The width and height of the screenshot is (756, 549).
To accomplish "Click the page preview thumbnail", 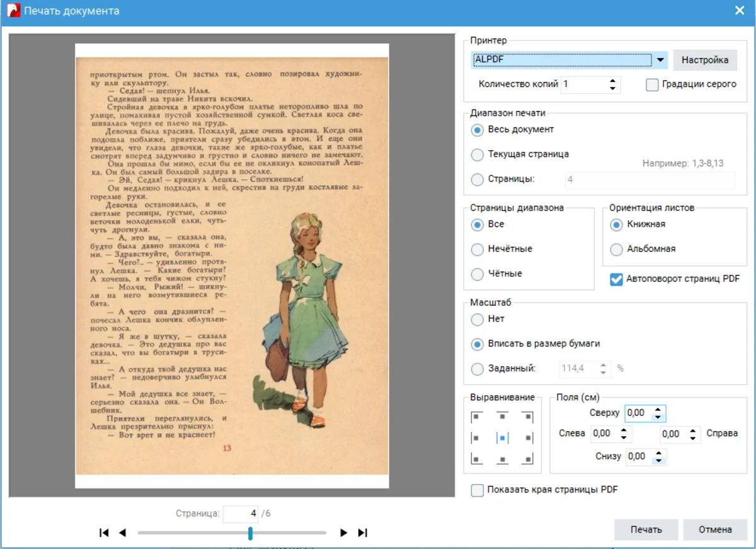I will click(x=232, y=266).
